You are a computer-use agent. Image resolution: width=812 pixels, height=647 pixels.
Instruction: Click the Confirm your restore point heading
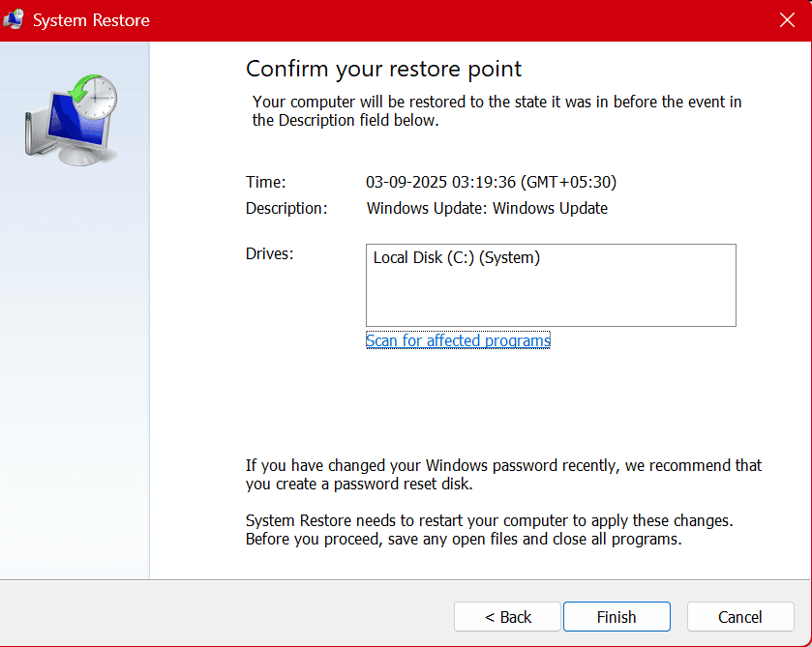[382, 69]
